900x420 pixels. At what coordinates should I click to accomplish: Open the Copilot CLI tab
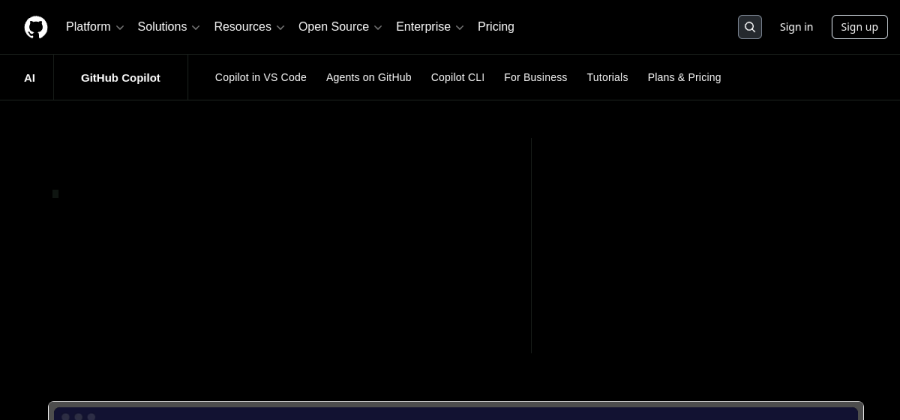pos(457,77)
